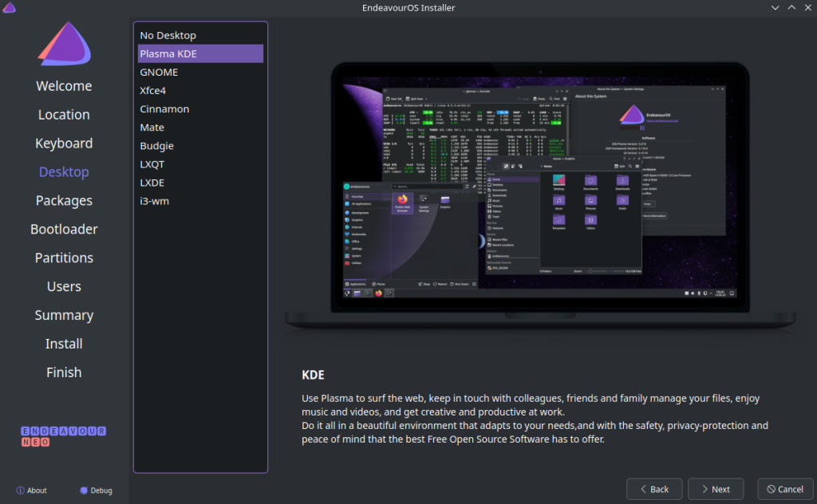Viewport: 817px width, 504px height.
Task: Click the Back button
Action: (654, 489)
